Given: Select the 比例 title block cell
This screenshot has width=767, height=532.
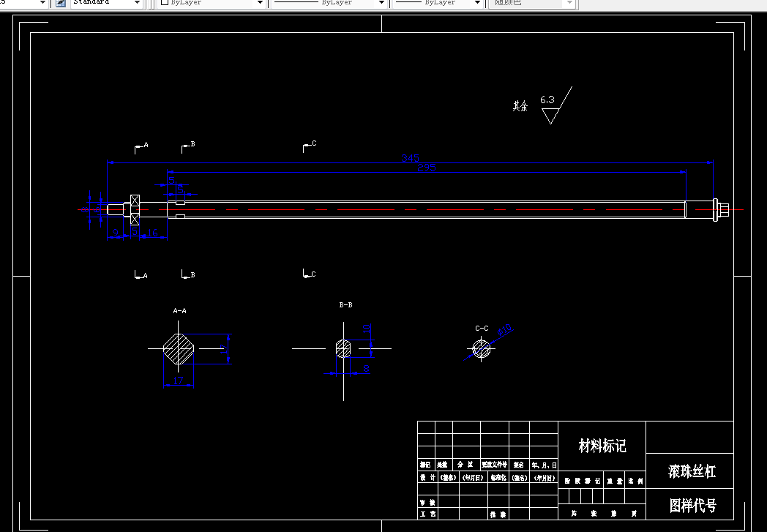Looking at the screenshot, I should [635, 482].
